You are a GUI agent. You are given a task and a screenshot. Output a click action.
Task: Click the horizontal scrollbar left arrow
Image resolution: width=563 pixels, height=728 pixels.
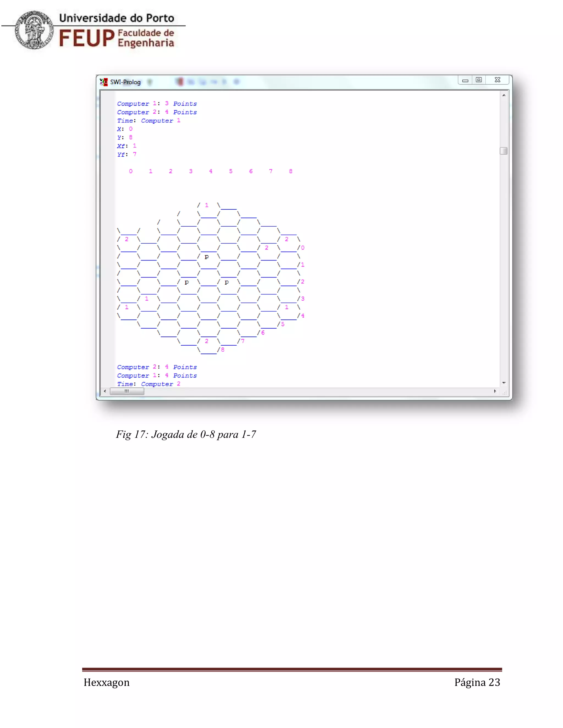(x=105, y=391)
